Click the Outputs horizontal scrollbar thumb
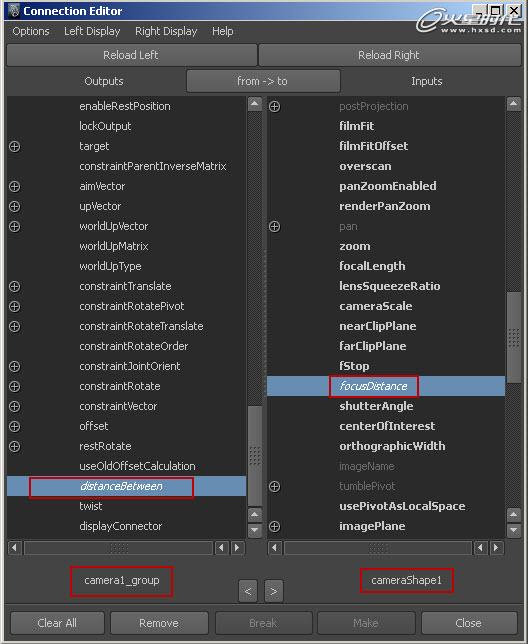The height and width of the screenshot is (644, 528). pos(119,547)
